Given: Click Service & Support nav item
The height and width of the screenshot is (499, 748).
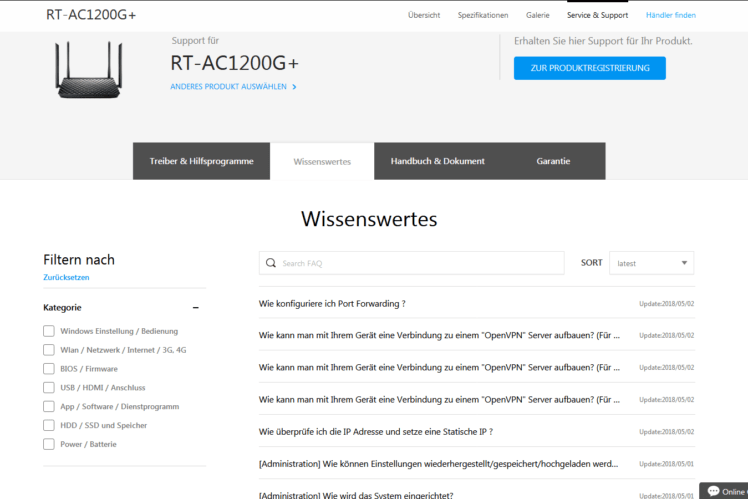Looking at the screenshot, I should (x=597, y=15).
